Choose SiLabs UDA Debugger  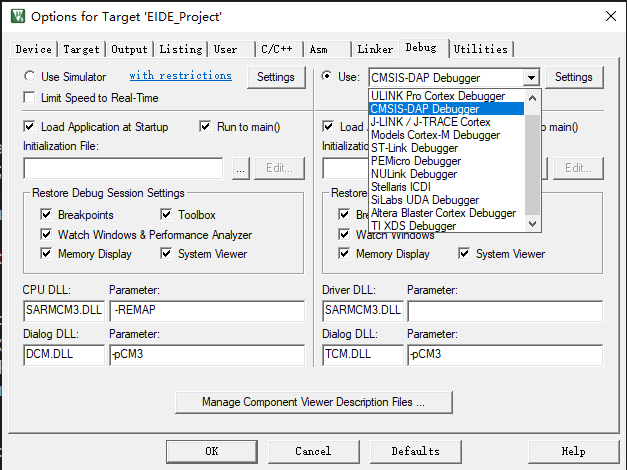click(x=446, y=200)
